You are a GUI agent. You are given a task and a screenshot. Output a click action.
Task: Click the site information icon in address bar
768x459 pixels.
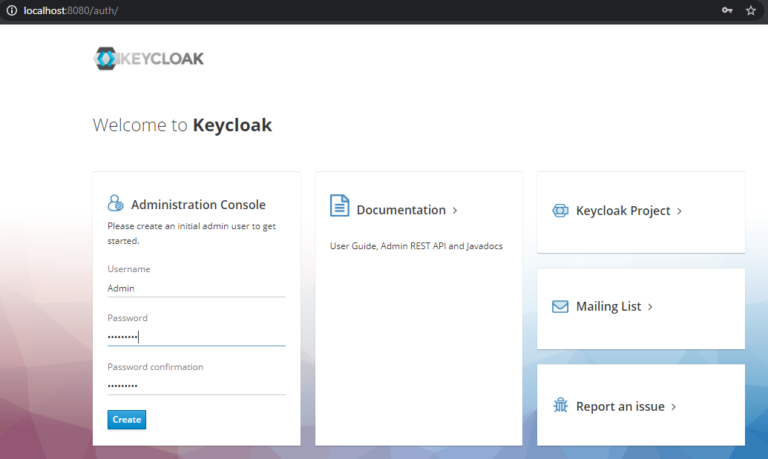point(12,10)
